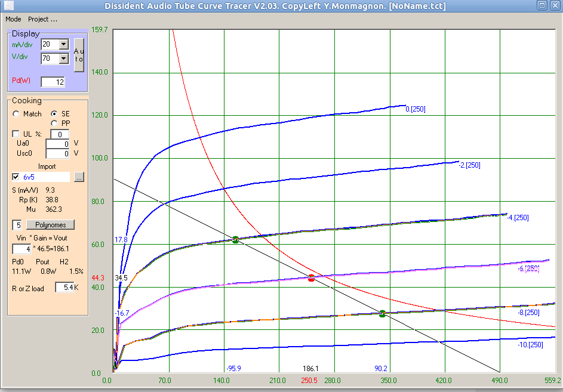Click the Auto scale button
The height and width of the screenshot is (392, 563).
pos(79,55)
